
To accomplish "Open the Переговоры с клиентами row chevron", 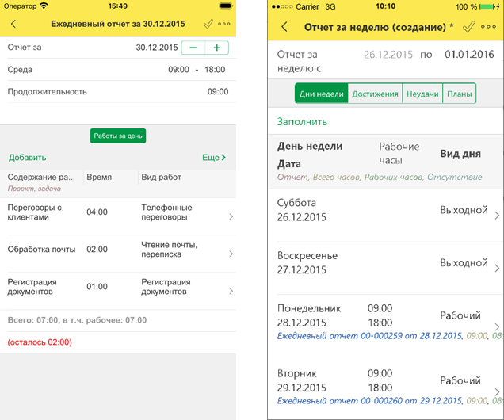I will 230,216.
